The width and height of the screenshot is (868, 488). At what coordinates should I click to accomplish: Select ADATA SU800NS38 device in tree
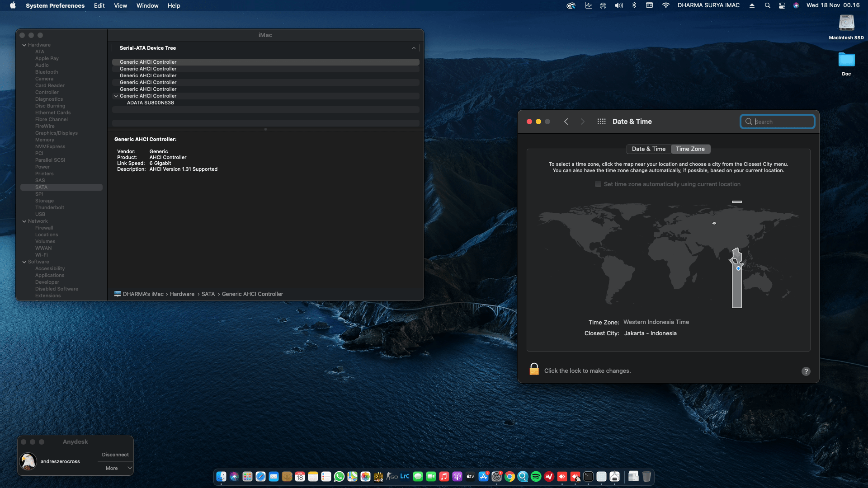(x=150, y=103)
